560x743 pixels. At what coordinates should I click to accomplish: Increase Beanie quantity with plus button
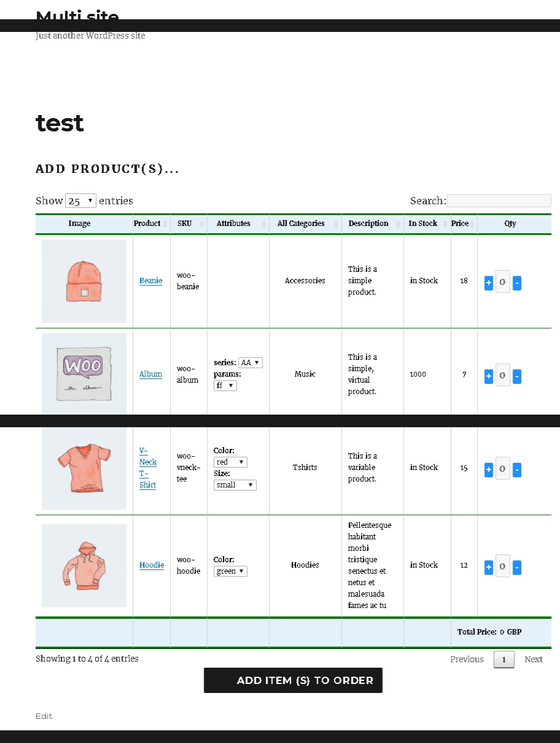[489, 283]
